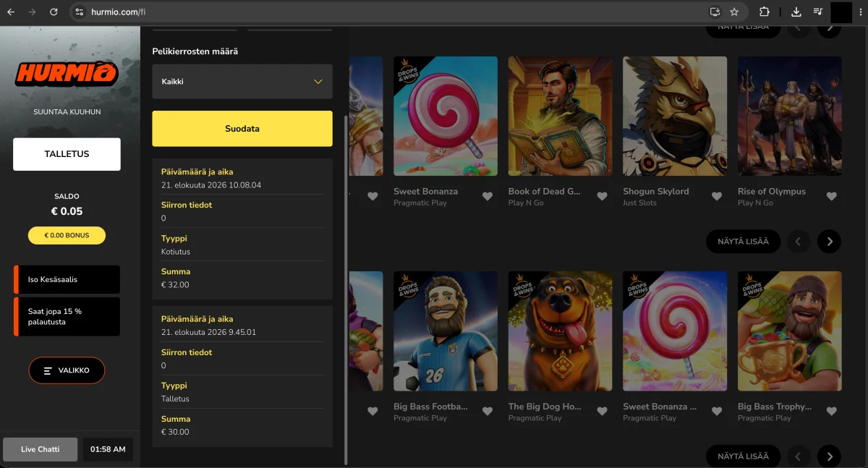868x468 pixels.
Task: Click the address bar showing hurmio.com/fi
Action: pos(391,12)
